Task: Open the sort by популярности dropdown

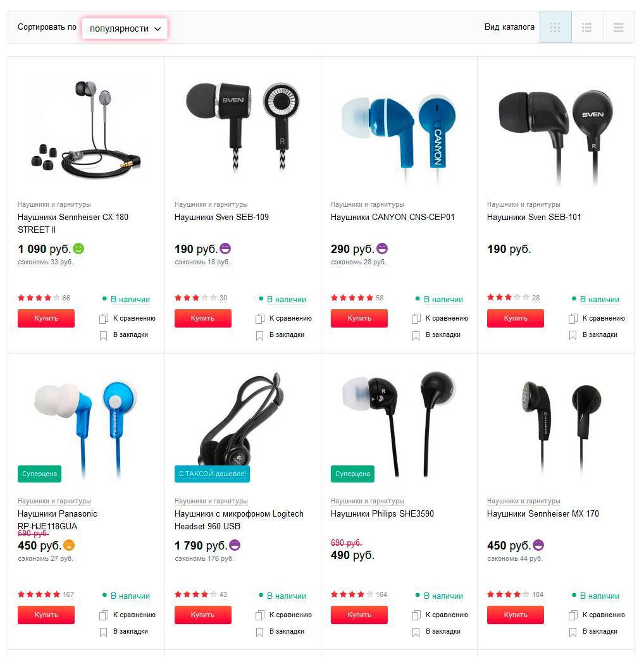Action: coord(125,28)
